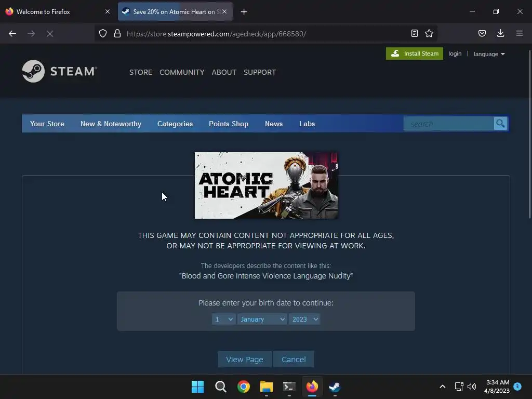
Task: Click the page vertical scrollbar
Action: (x=529, y=135)
